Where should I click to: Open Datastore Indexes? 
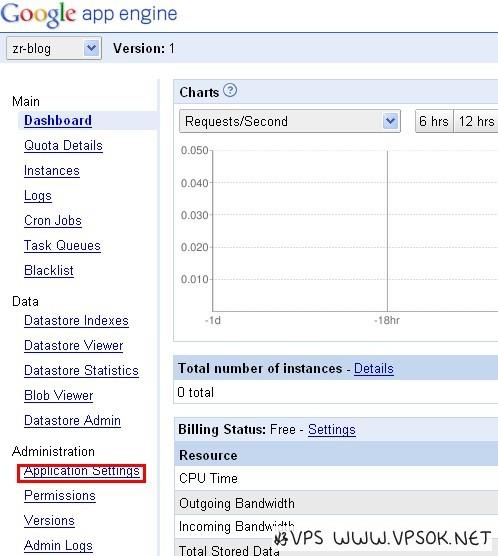[76, 321]
